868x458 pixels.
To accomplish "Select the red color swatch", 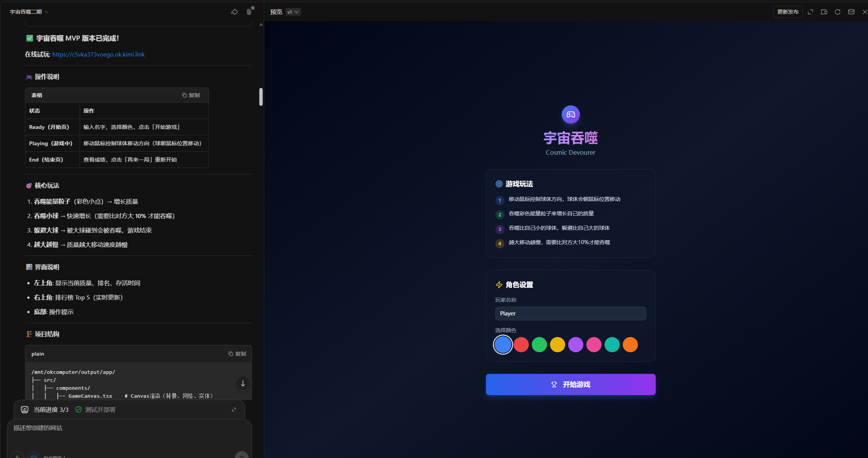I will pyautogui.click(x=521, y=345).
